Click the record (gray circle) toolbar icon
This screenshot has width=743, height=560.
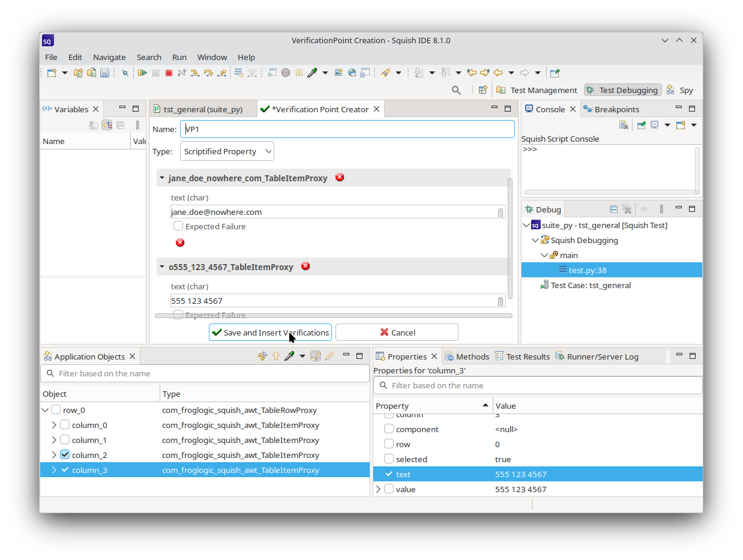point(286,73)
